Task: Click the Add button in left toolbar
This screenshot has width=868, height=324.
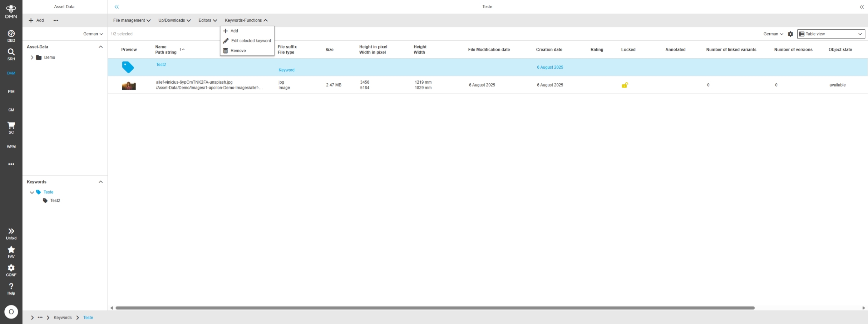Action: coord(36,20)
